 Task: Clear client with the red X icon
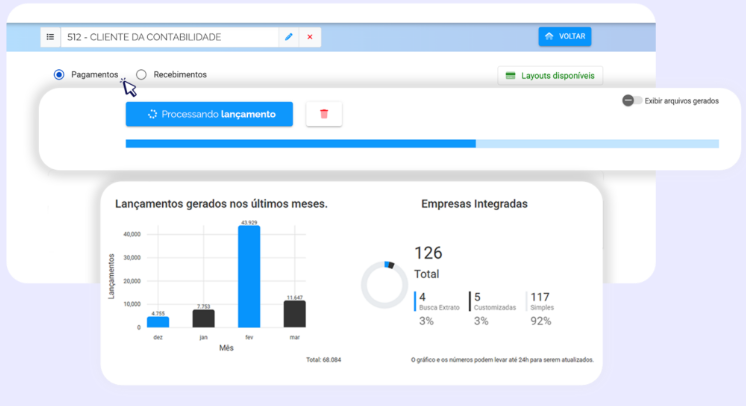pyautogui.click(x=310, y=37)
